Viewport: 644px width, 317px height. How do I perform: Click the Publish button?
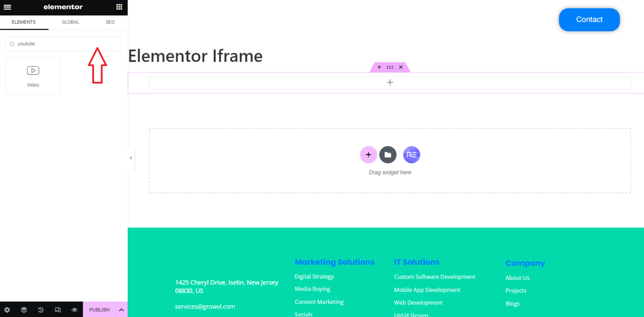tap(99, 310)
